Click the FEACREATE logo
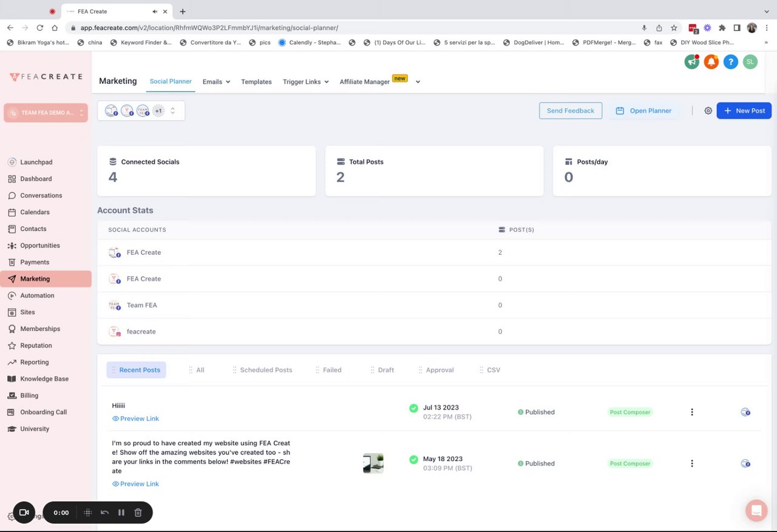777x532 pixels. pos(46,77)
